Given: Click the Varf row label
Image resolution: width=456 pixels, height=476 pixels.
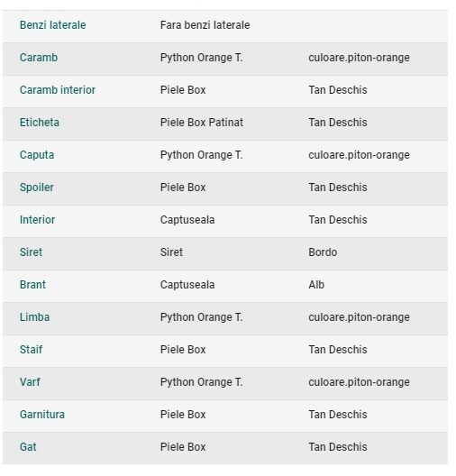Looking at the screenshot, I should pyautogui.click(x=30, y=382).
